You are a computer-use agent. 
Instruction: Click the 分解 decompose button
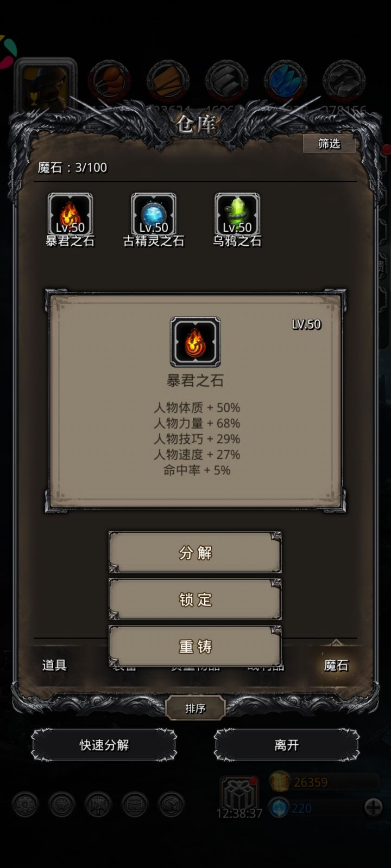195,552
